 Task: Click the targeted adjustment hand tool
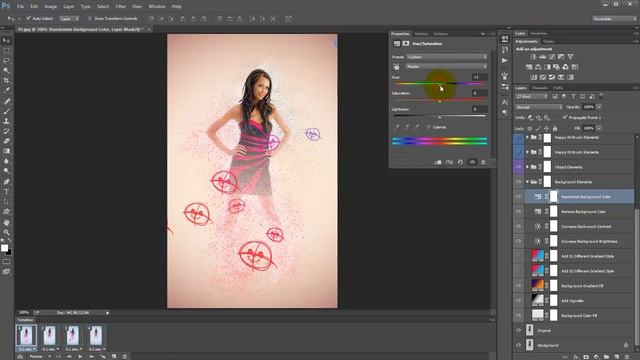coord(396,67)
